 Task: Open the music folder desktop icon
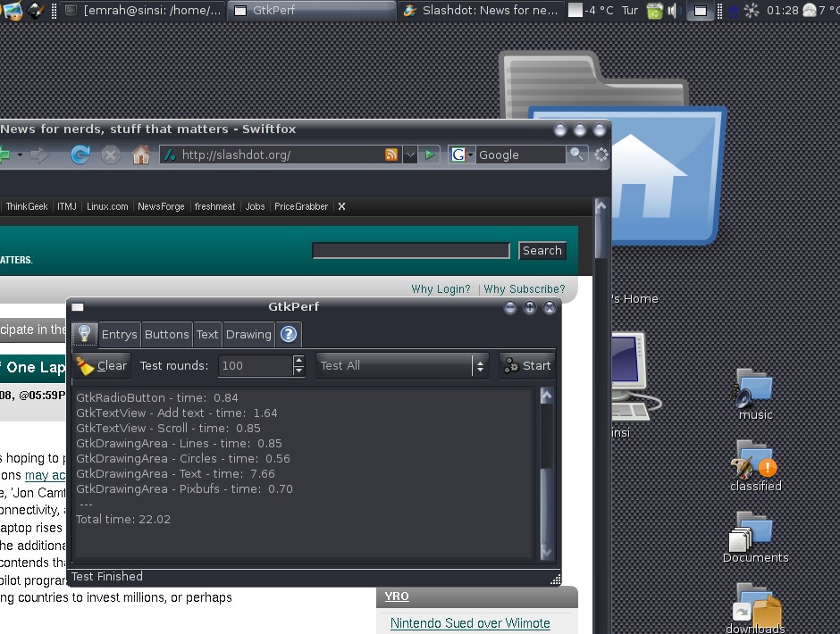(755, 395)
